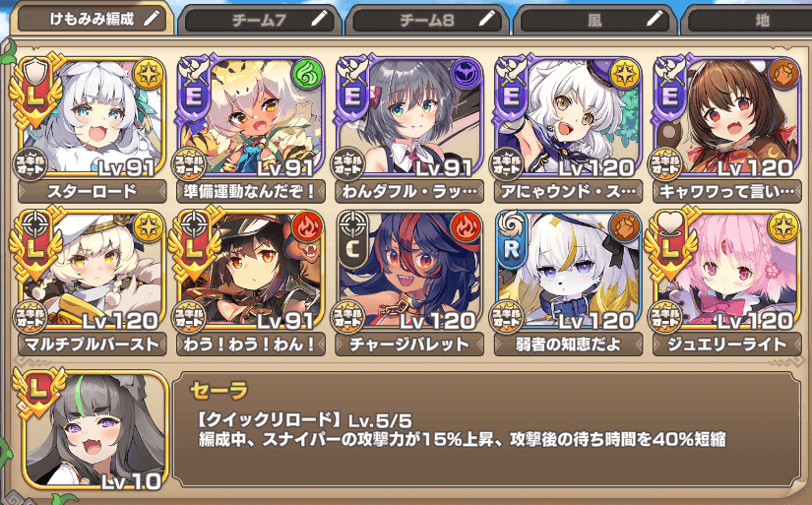Open the キャワワって言い character portrait

click(x=727, y=115)
